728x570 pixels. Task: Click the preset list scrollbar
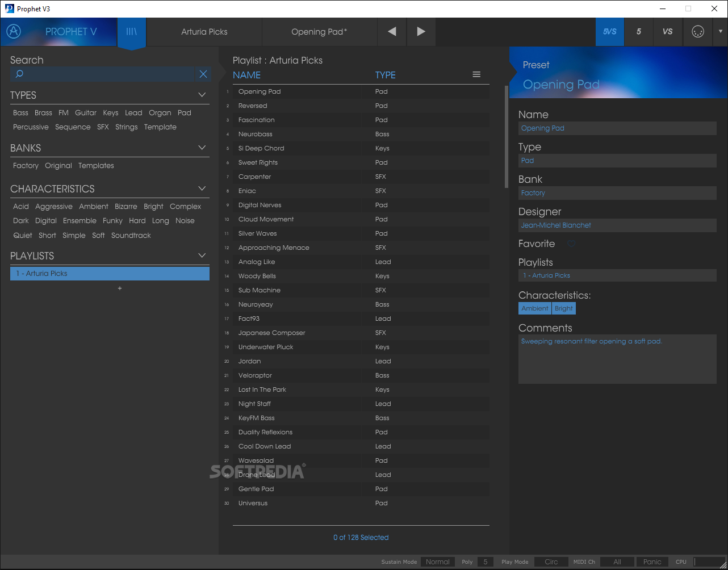click(507, 136)
